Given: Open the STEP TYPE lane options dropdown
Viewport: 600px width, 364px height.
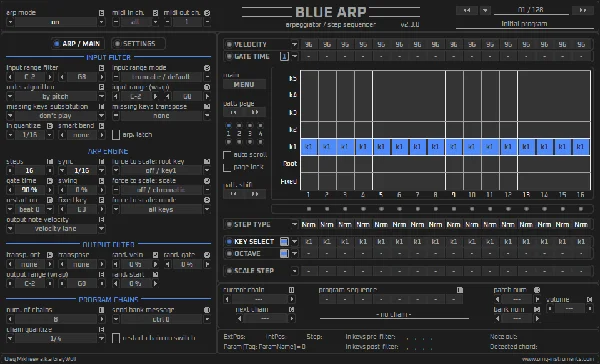Looking at the screenshot, I should tap(294, 225).
